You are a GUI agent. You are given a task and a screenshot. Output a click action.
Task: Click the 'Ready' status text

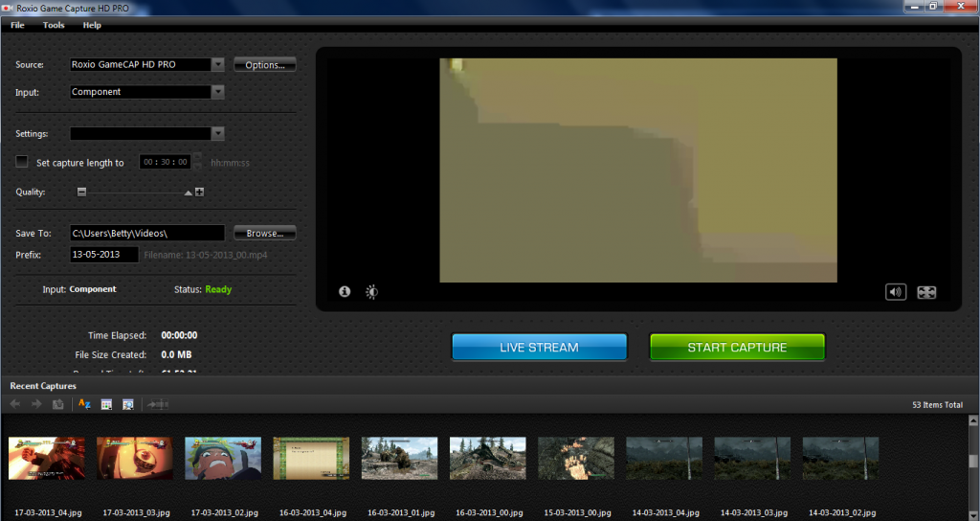218,289
